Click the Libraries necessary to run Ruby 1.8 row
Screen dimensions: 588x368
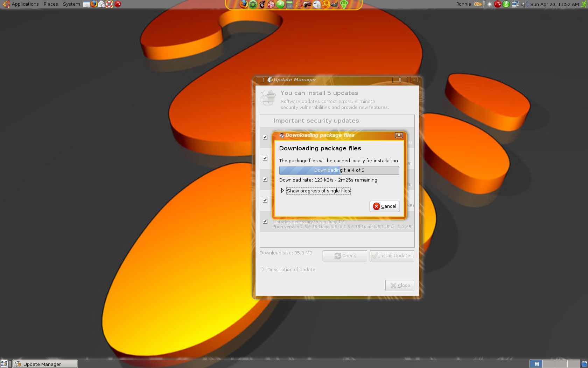pos(337,221)
